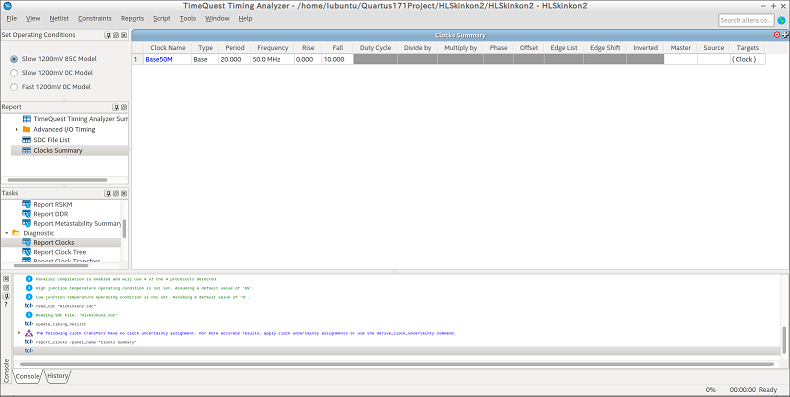Click the TimeQuest app icon in title bar
Screen dimensions: 790x397
(7, 6)
